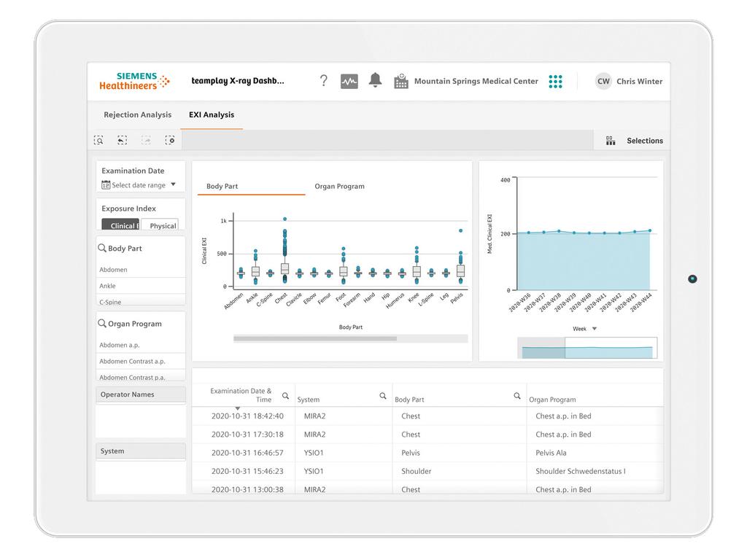Open the search selections tool icon
Image resolution: width=747 pixels, height=560 pixels.
click(x=99, y=139)
